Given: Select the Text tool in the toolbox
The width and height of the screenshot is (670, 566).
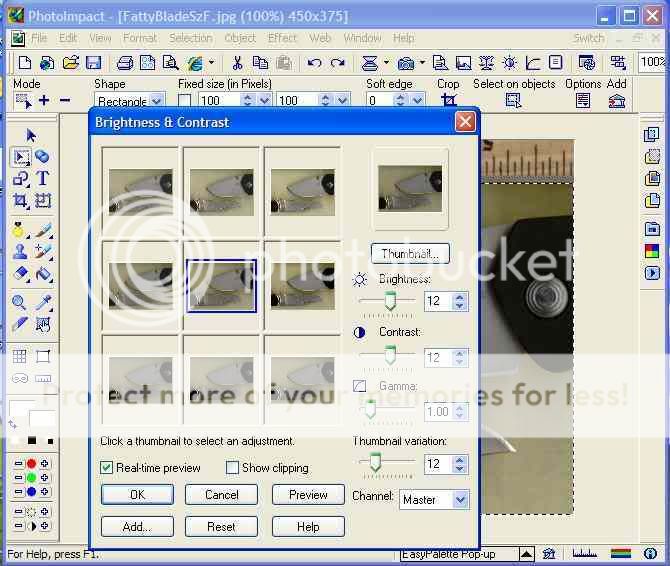Looking at the screenshot, I should pos(43,178).
